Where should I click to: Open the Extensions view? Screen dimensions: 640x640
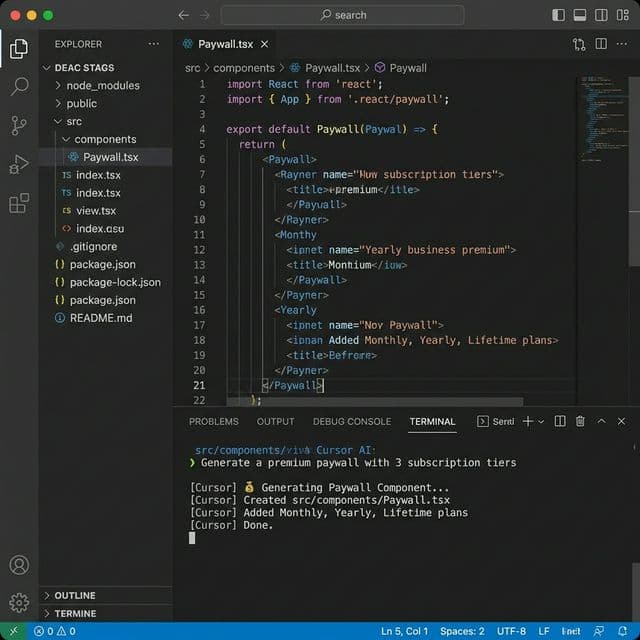[19, 203]
